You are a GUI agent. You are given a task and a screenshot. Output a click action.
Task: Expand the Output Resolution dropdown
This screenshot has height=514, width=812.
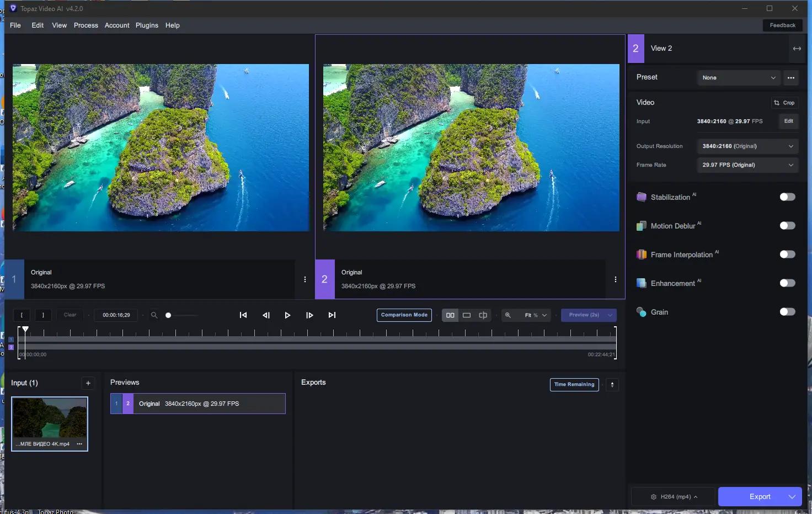pos(747,146)
